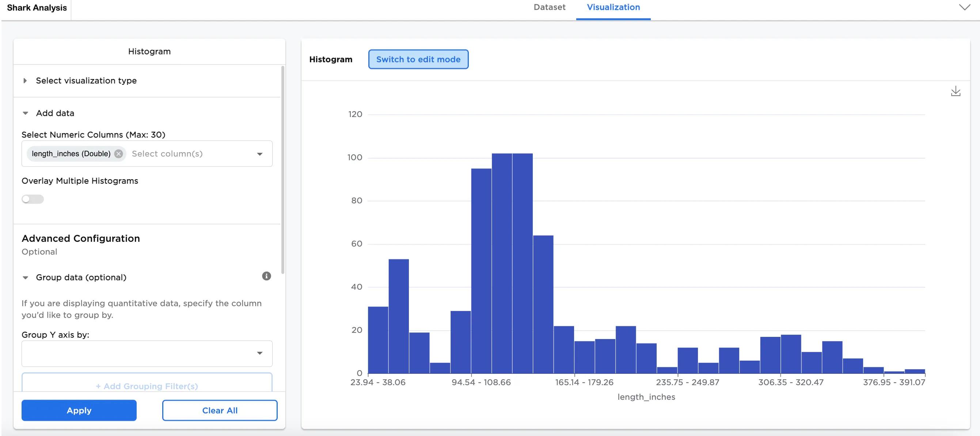The height and width of the screenshot is (436, 980).
Task: Click the left panel vertical scrollbar
Action: coord(282,169)
